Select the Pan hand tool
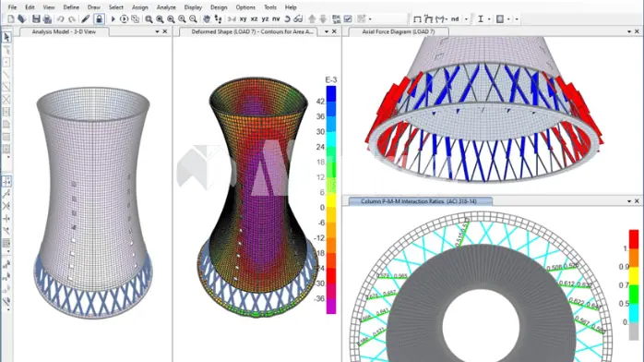 pyautogui.click(x=207, y=18)
